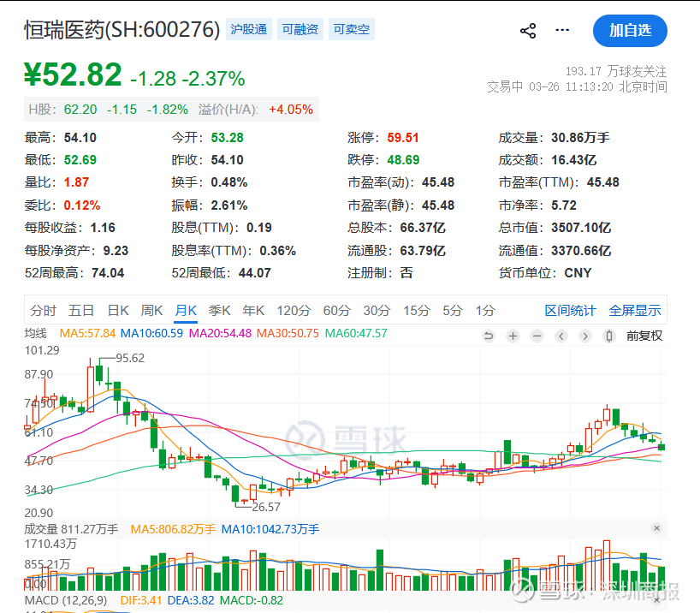Viewport: 700px width, 613px height.
Task: Zoom in chart with plus icon
Action: [513, 336]
